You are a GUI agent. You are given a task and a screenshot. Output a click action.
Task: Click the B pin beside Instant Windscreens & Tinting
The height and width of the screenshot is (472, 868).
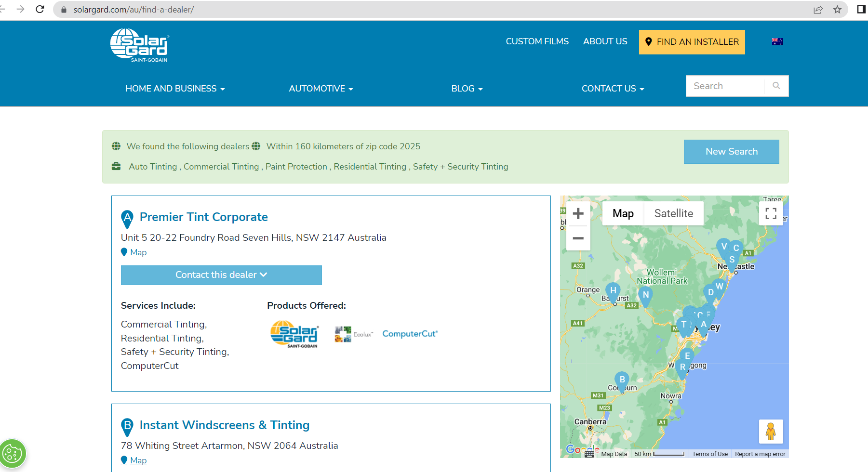pyautogui.click(x=127, y=427)
